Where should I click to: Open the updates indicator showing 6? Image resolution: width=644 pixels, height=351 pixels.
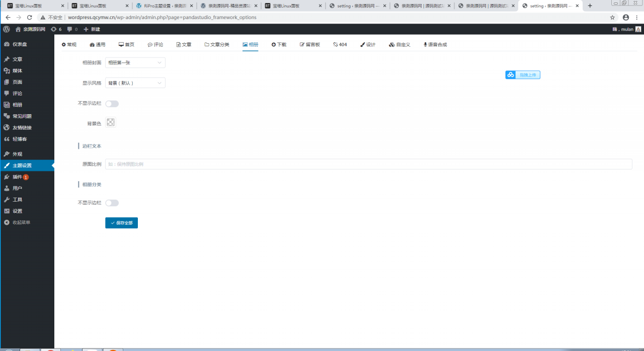[56, 29]
